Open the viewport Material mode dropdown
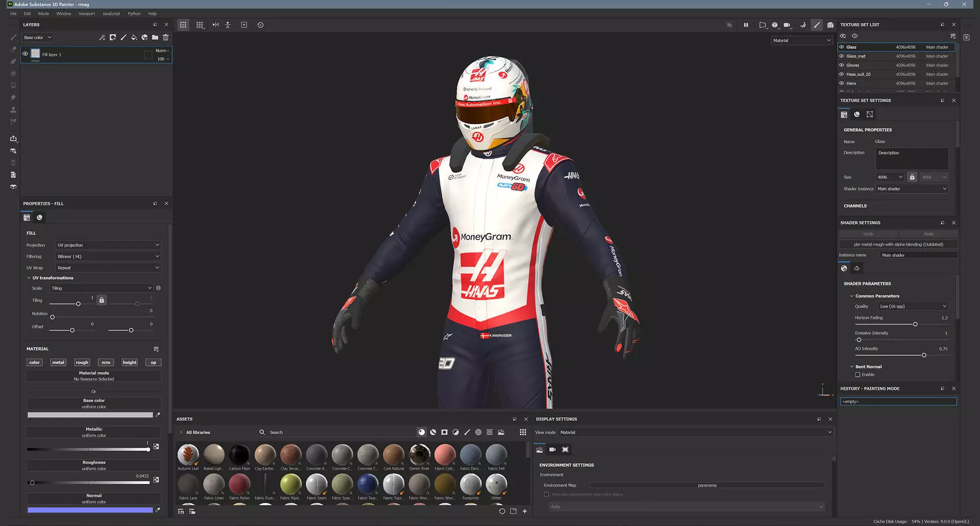The height and width of the screenshot is (526, 980). (801, 40)
